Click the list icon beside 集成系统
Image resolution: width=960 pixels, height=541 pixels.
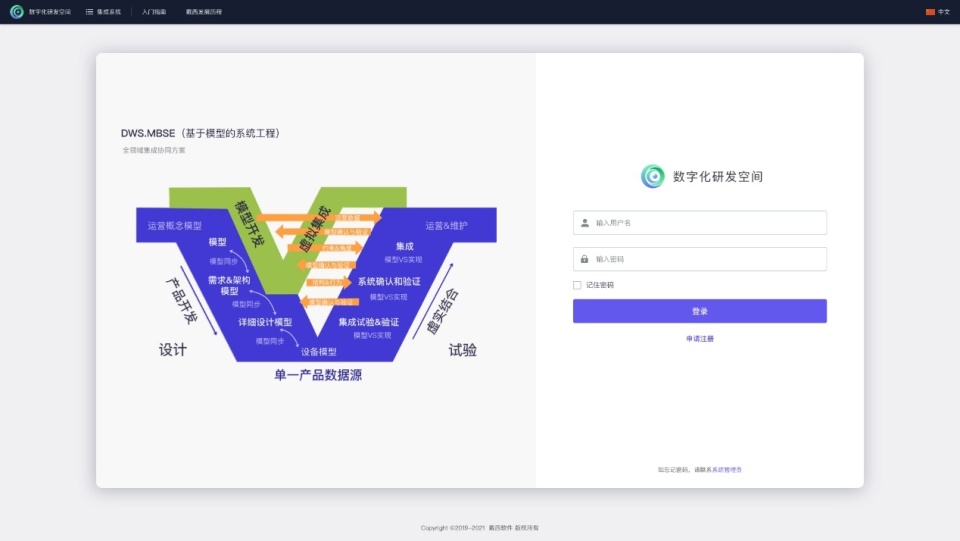(x=89, y=12)
